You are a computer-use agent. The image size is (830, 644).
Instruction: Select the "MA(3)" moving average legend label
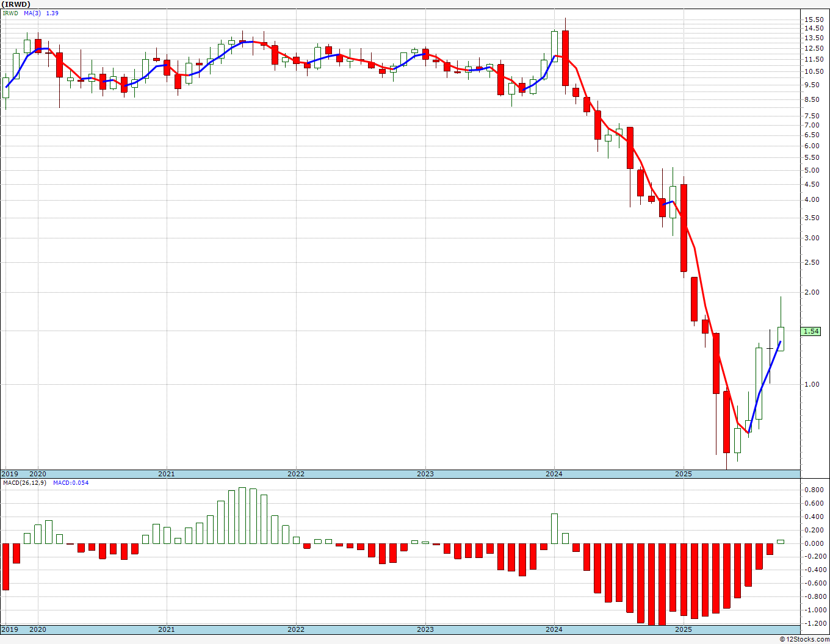[33, 13]
